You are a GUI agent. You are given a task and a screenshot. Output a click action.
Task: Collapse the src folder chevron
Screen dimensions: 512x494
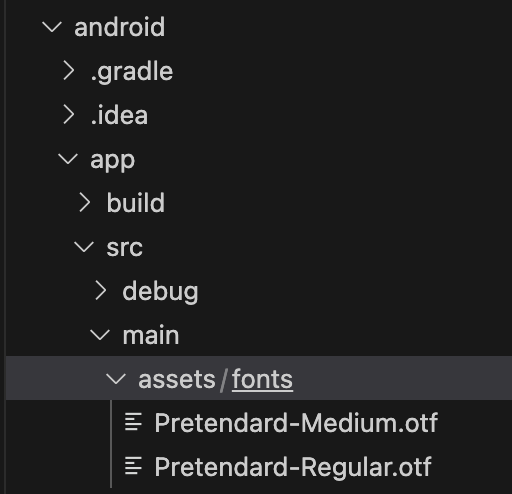pos(84,247)
